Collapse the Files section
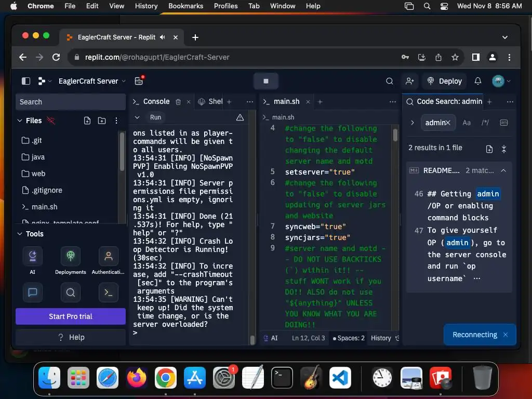The height and width of the screenshot is (399, 532). click(x=20, y=121)
